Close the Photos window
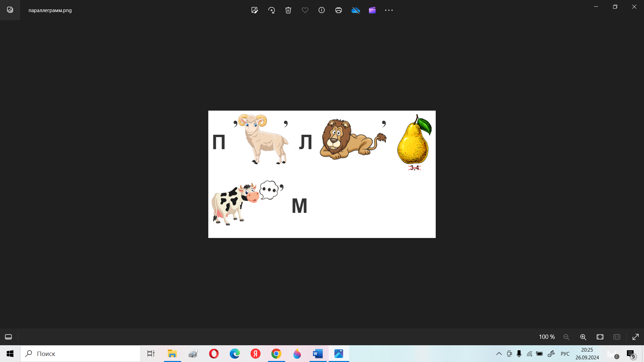Viewport: 644px width, 362px height. 634,7
